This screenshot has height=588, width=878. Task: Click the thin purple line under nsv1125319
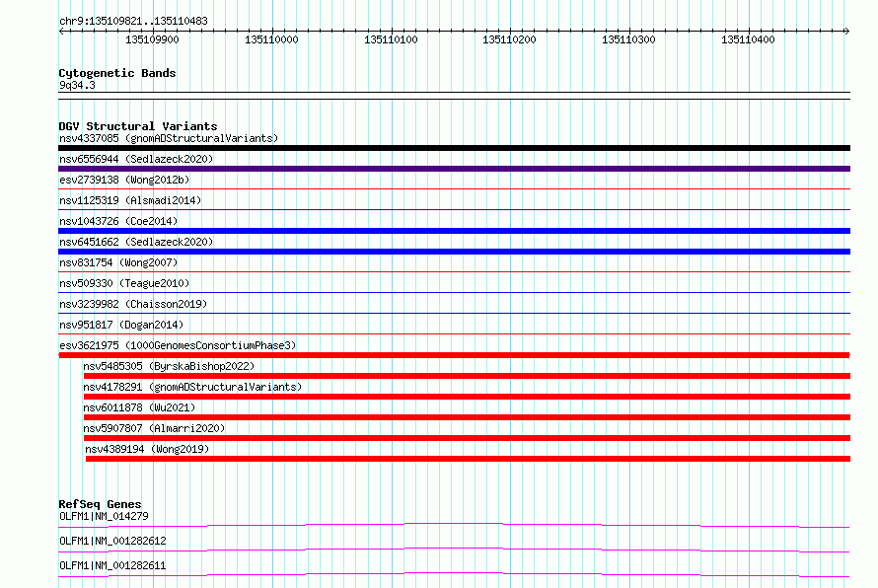[454, 210]
